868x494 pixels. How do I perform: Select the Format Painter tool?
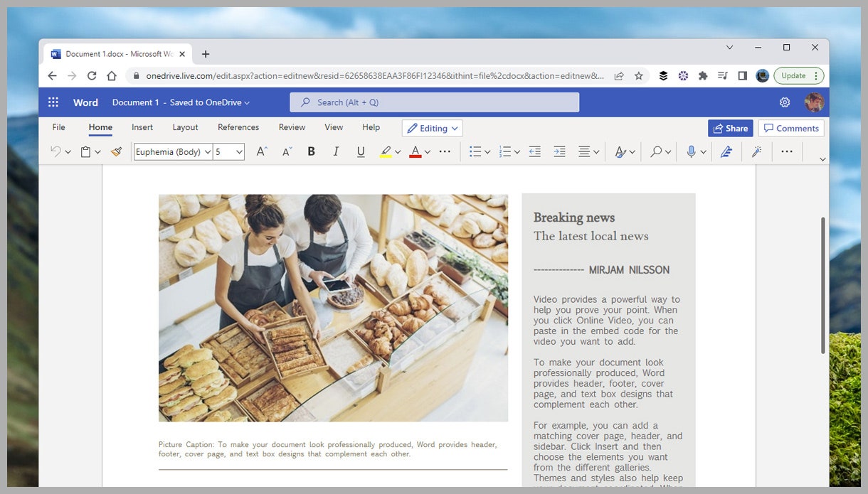coord(117,151)
